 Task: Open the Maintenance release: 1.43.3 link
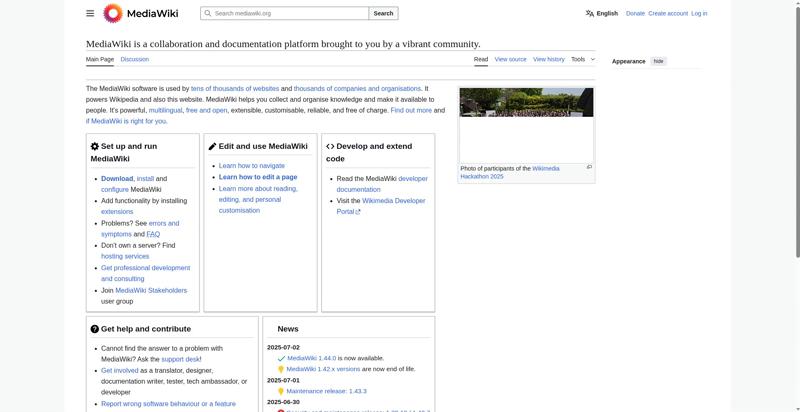327,391
